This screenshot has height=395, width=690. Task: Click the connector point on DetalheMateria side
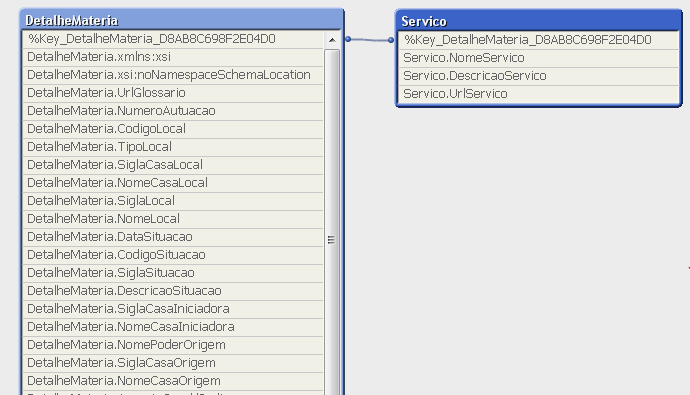coord(348,39)
